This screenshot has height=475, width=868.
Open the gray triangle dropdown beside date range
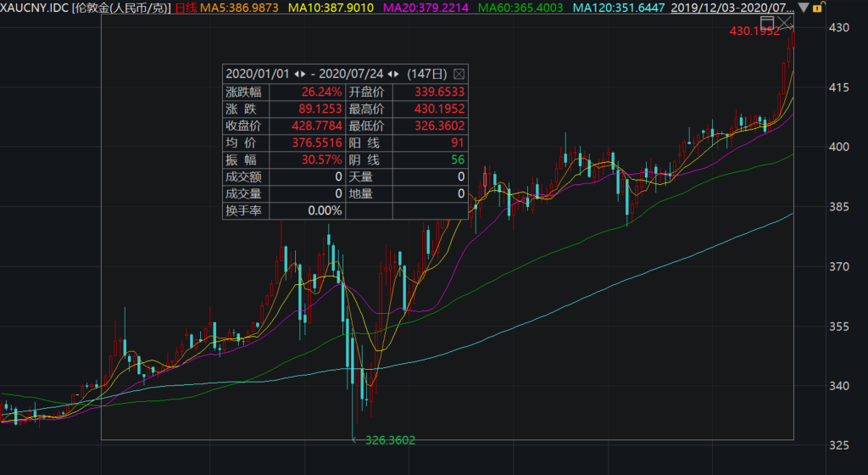[804, 8]
